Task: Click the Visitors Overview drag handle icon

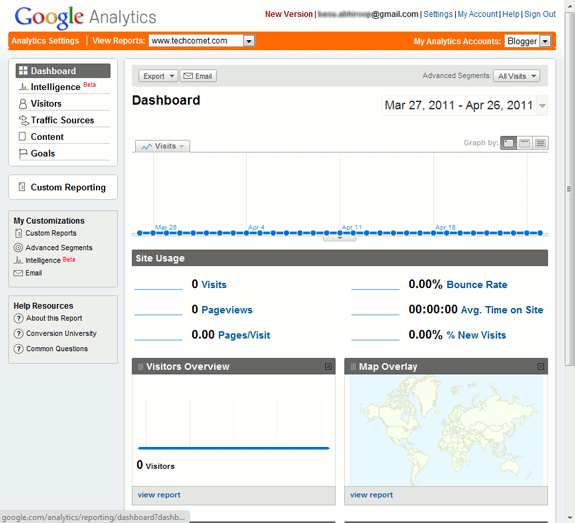Action: [x=140, y=366]
